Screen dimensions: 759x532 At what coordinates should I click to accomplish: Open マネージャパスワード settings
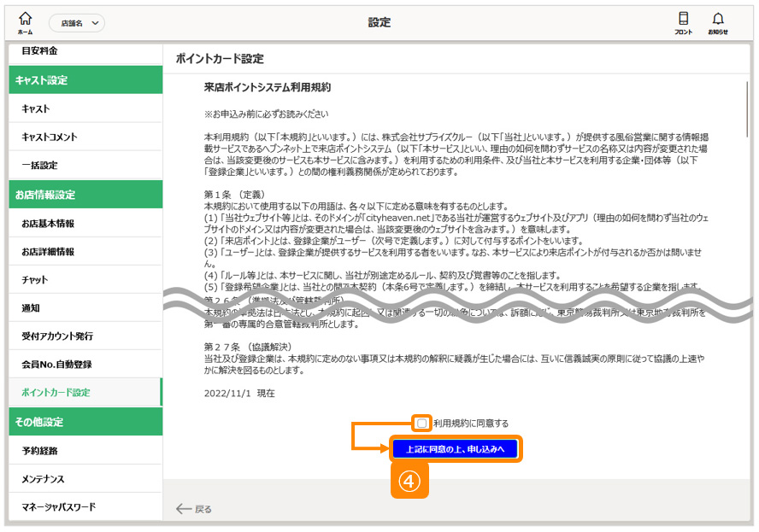click(x=58, y=507)
